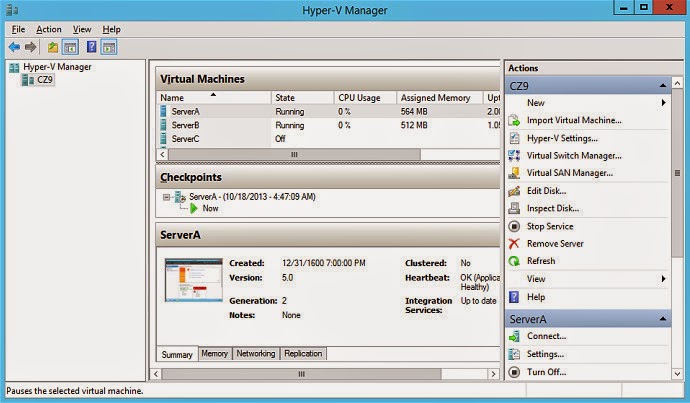
Task: Click the Help toolbar icon
Action: click(x=92, y=47)
